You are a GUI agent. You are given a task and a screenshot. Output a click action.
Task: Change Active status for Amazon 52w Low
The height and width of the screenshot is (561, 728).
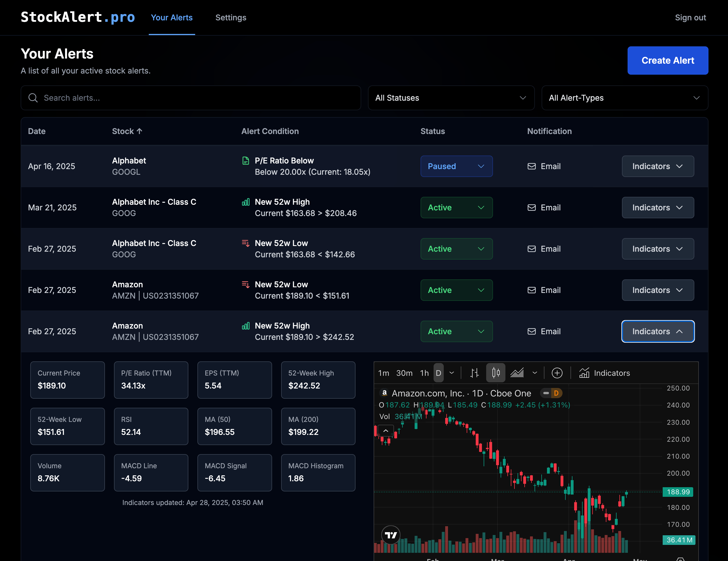pos(456,290)
